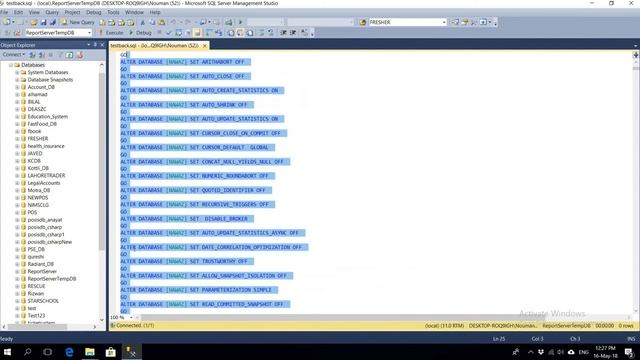The height and width of the screenshot is (360, 640).
Task: Click the Open File folder icon
Action: [34, 22]
